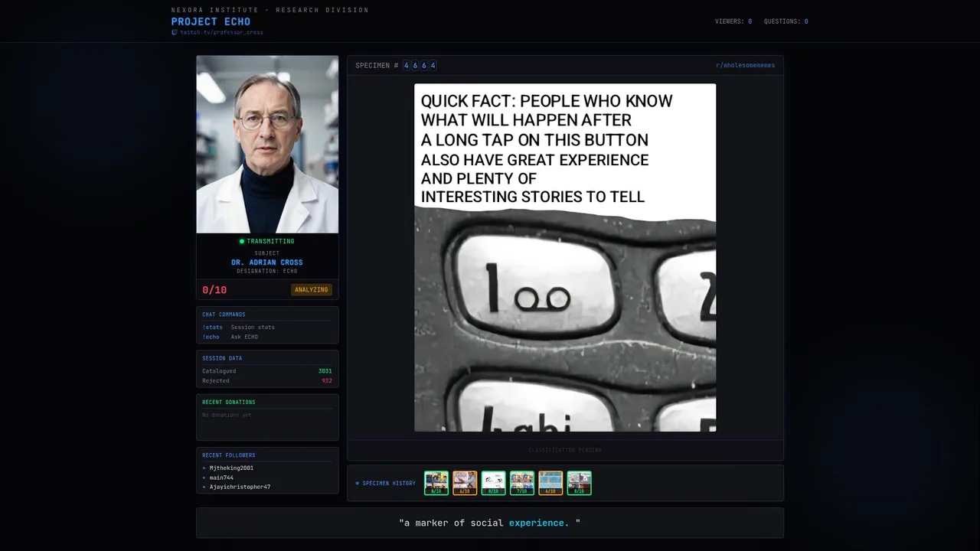Open the r/wholesomememes source link

[x=746, y=66]
